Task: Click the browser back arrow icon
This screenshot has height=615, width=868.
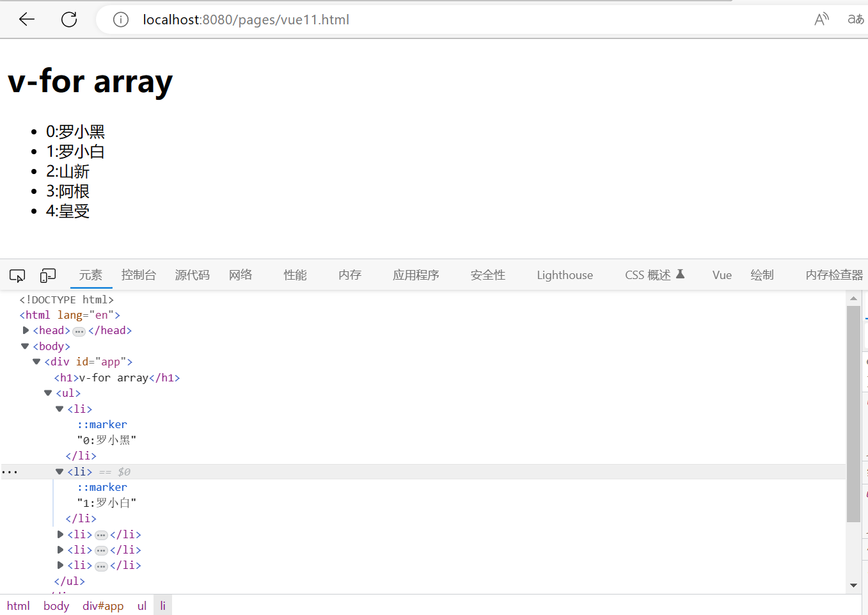Action: click(x=26, y=19)
